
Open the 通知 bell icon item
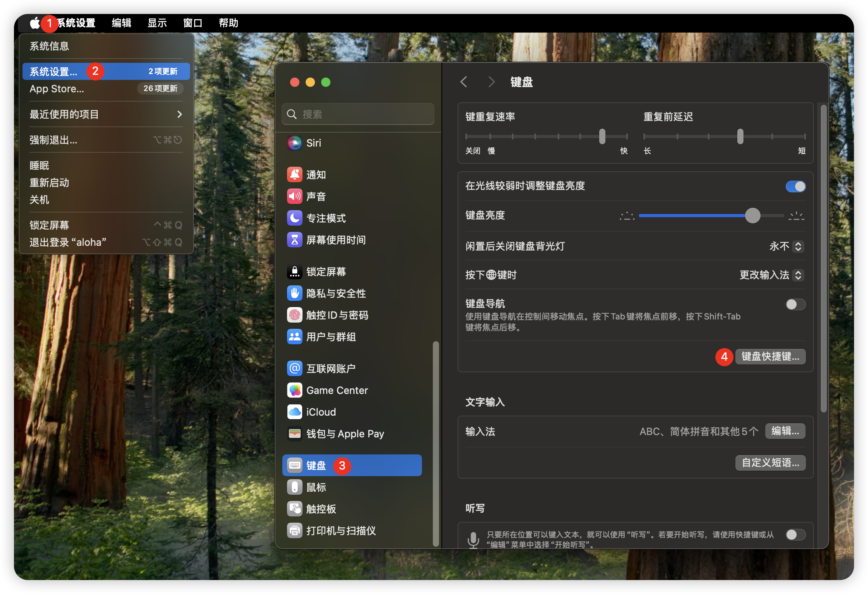[x=295, y=175]
